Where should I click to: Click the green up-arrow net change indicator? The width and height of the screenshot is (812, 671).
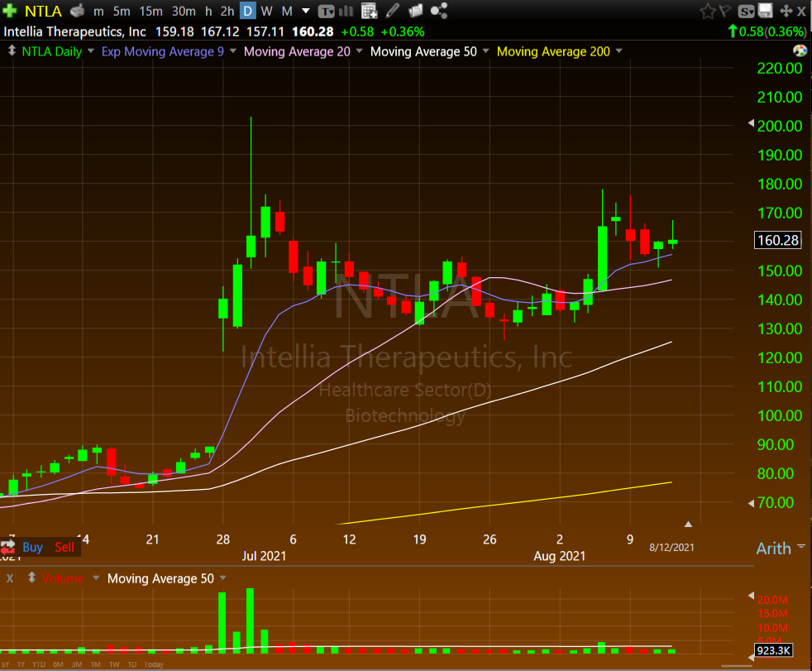[x=733, y=31]
